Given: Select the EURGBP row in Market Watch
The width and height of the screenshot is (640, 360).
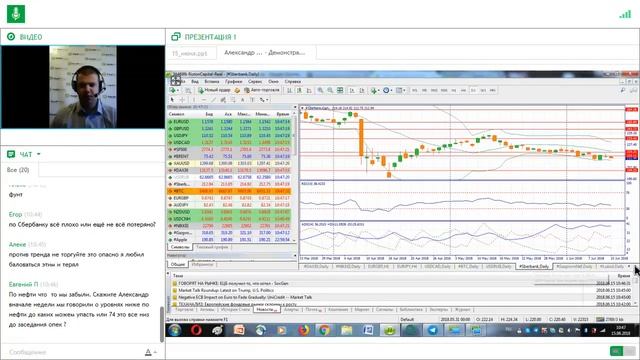Looking at the screenshot, I should (229, 198).
